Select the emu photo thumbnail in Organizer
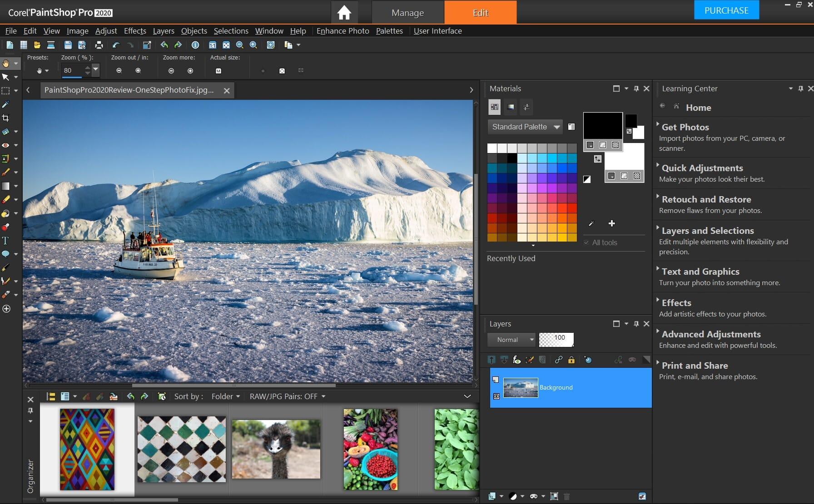This screenshot has height=504, width=814. tap(276, 449)
